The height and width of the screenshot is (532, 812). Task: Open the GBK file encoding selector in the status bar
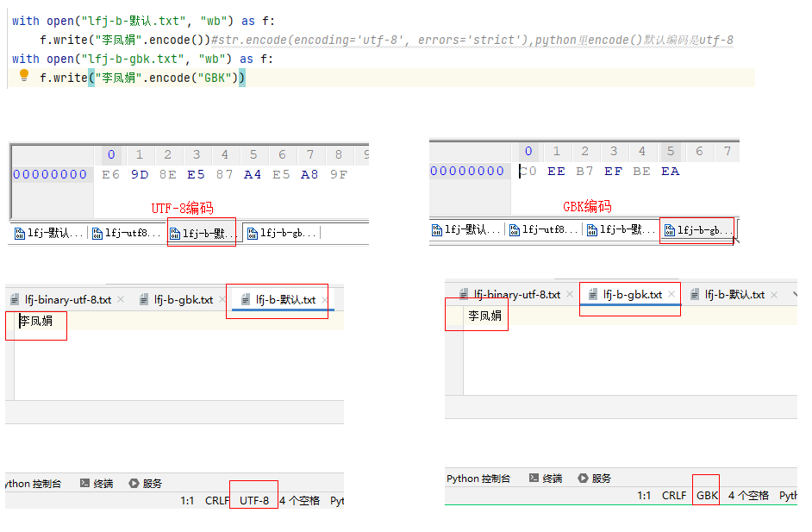pos(707,496)
